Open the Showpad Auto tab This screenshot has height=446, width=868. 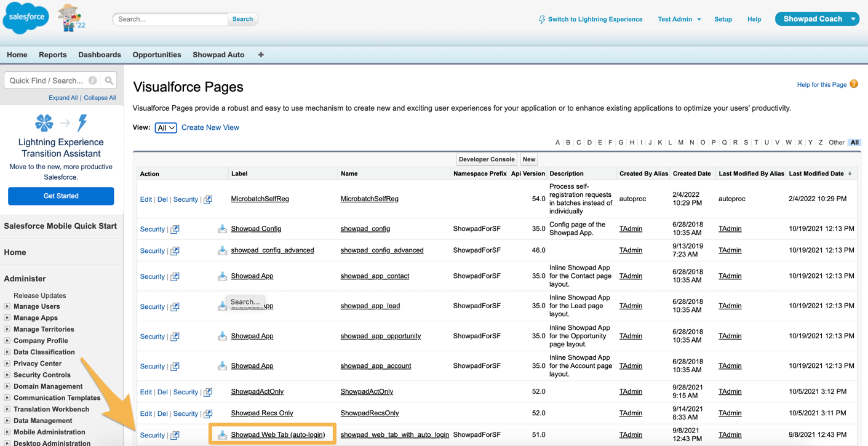[x=218, y=55]
